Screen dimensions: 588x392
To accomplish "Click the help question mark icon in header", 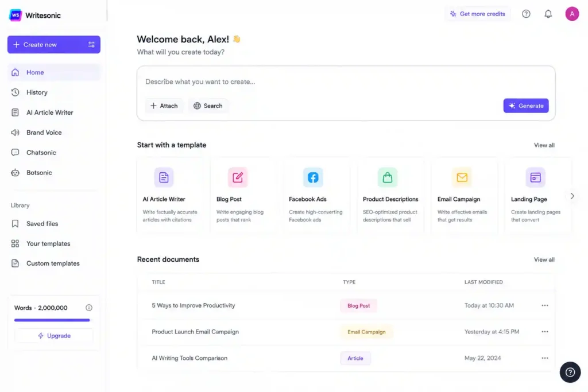I will [x=526, y=14].
